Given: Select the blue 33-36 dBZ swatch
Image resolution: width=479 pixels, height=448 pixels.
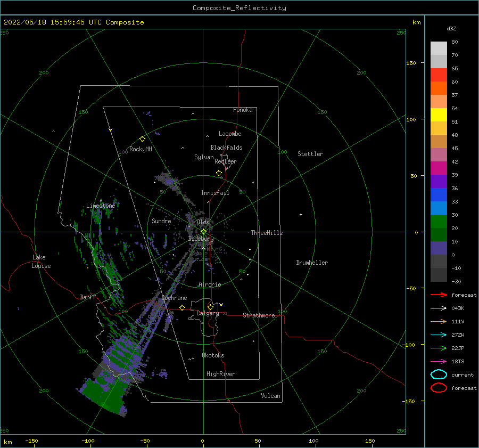Looking at the screenshot, I should click(x=439, y=194).
